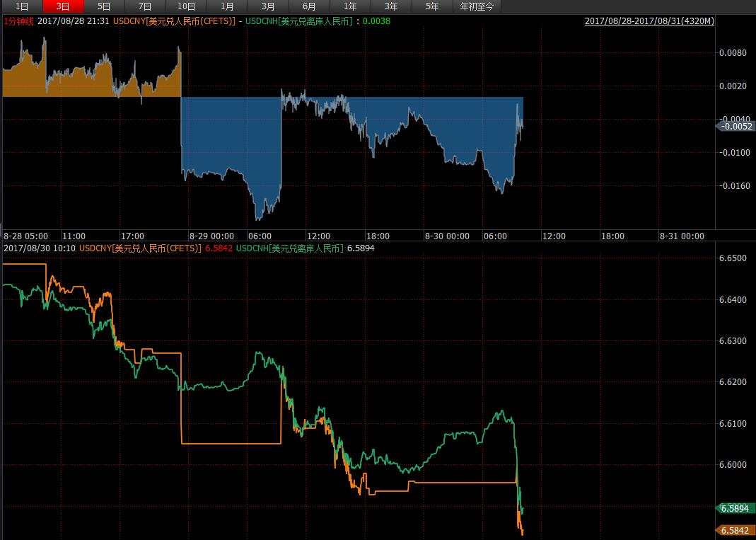
Task: Click the USDCNH series label in spread chart header
Action: coord(299,21)
